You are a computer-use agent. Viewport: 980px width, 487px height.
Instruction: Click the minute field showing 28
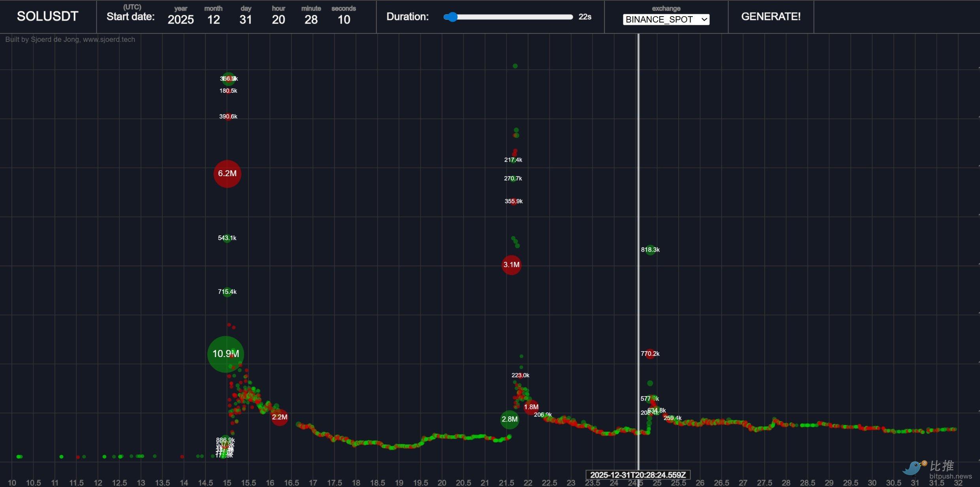click(x=311, y=19)
